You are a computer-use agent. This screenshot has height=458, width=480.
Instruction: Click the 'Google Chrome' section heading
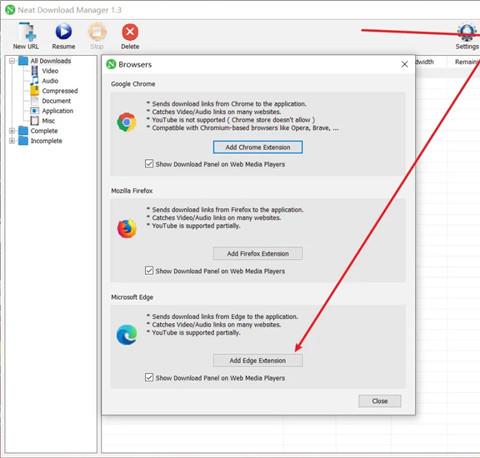(133, 84)
